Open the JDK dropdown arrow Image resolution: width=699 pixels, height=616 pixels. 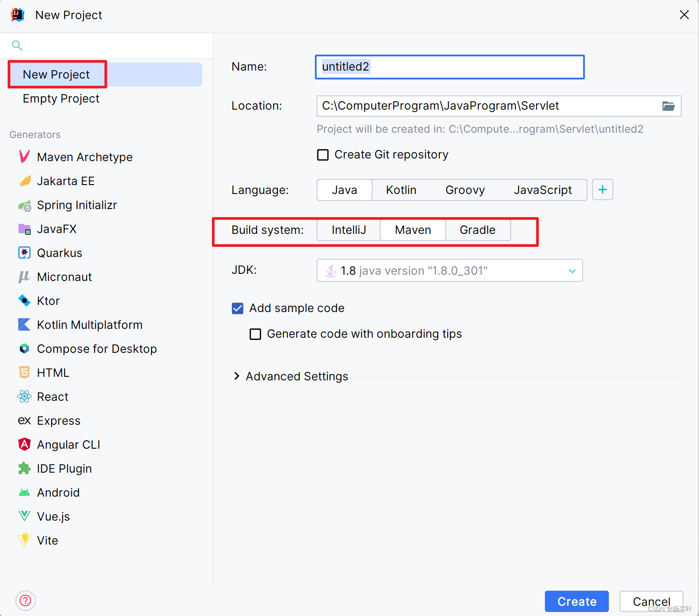[572, 271]
